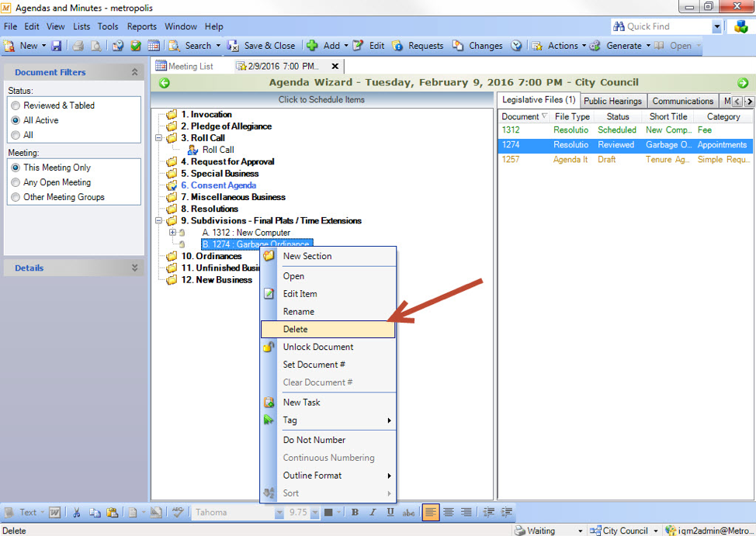Click the Print icon in toolbar
The height and width of the screenshot is (536, 756).
coord(78,46)
